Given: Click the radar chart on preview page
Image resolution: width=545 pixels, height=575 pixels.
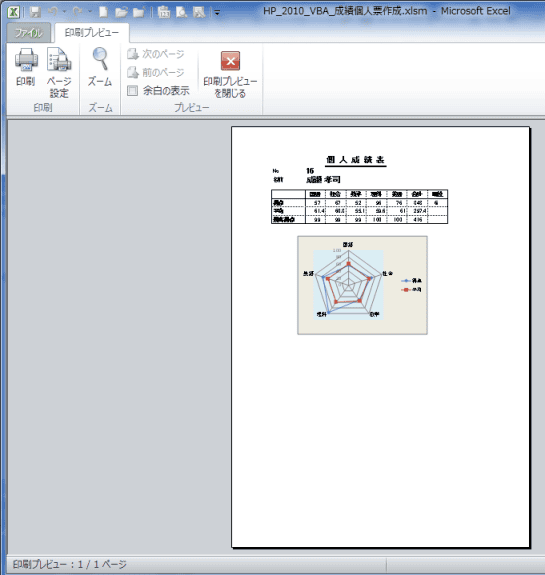Looking at the screenshot, I should point(362,285).
